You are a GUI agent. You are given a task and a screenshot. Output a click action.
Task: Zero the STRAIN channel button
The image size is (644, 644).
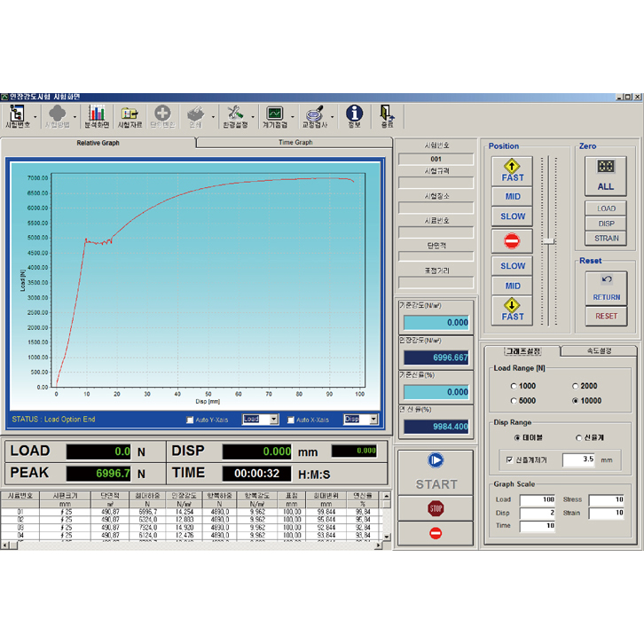[606, 239]
